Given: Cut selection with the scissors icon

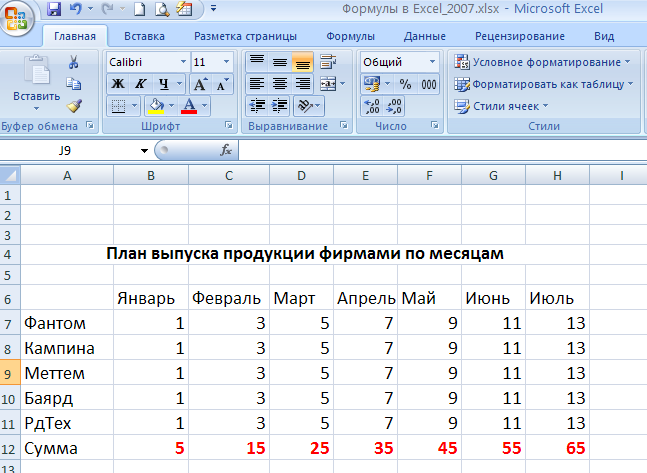Looking at the screenshot, I should click(x=73, y=62).
